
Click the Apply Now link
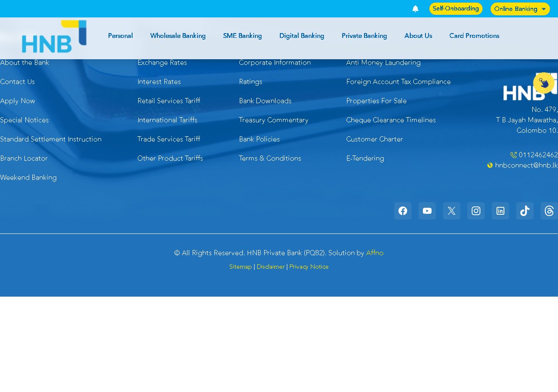click(17, 101)
